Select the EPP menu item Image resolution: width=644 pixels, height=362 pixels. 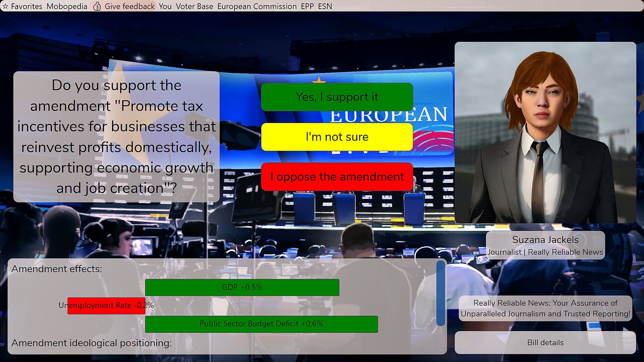(307, 6)
